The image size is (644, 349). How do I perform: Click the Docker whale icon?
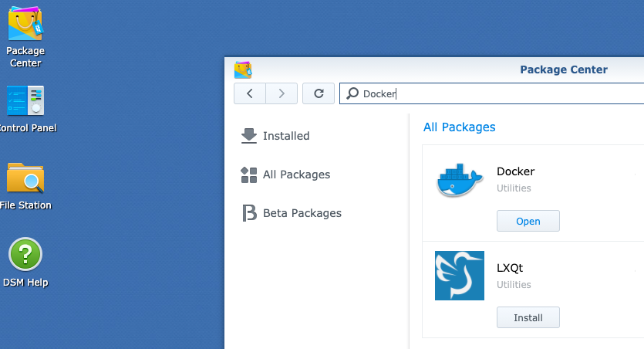coord(459,180)
